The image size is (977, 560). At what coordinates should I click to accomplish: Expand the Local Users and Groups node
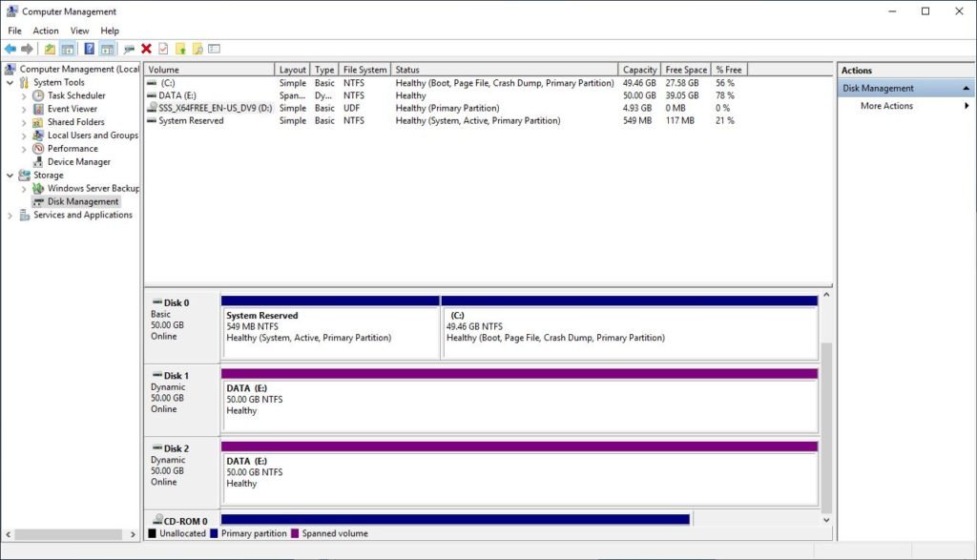click(x=24, y=135)
